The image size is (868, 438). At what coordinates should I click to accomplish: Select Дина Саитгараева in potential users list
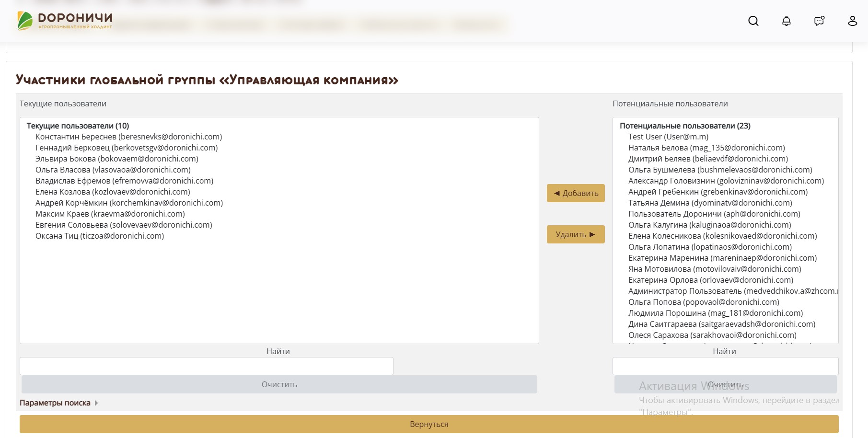(x=721, y=324)
